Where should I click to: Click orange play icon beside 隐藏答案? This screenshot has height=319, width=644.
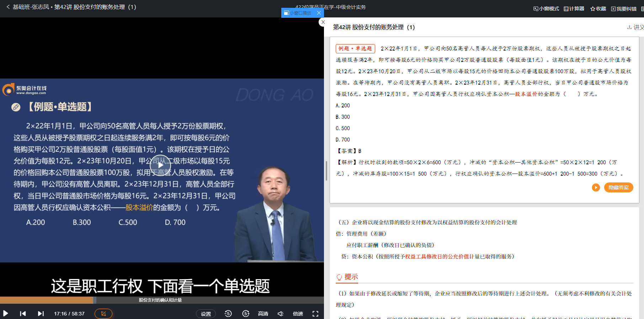(596, 187)
